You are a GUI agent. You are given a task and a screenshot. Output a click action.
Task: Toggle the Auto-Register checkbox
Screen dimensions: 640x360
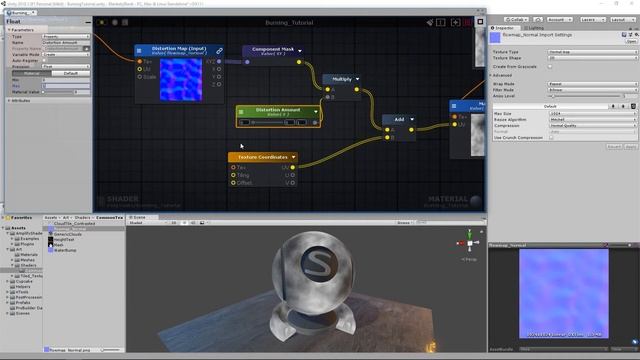tap(44, 60)
